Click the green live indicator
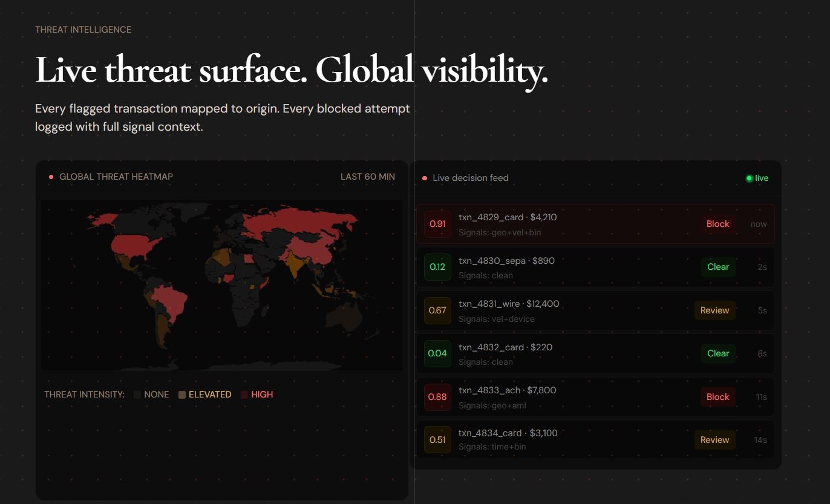The height and width of the screenshot is (504, 830). [757, 178]
